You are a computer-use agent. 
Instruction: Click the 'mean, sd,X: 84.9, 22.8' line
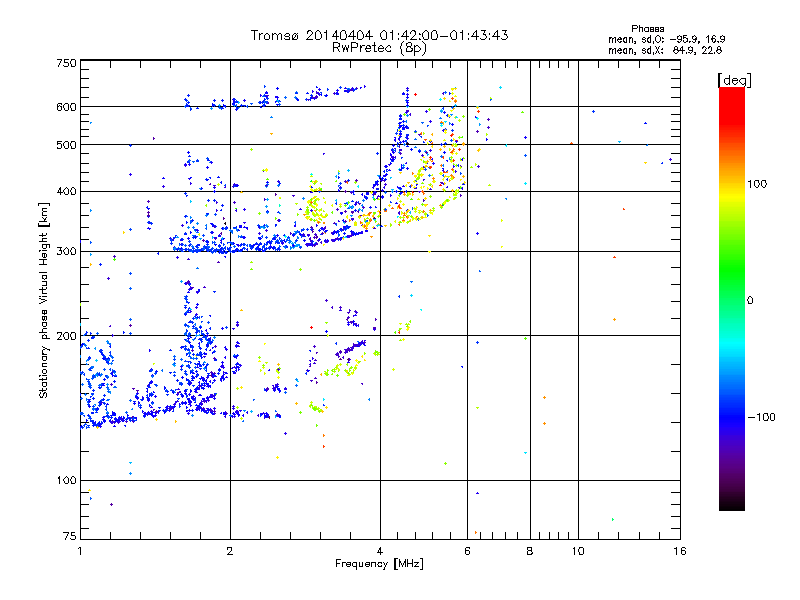click(665, 50)
